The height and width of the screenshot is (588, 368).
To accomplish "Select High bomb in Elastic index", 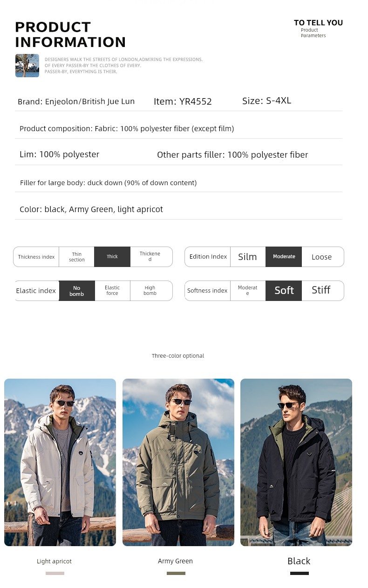I will pos(151,291).
